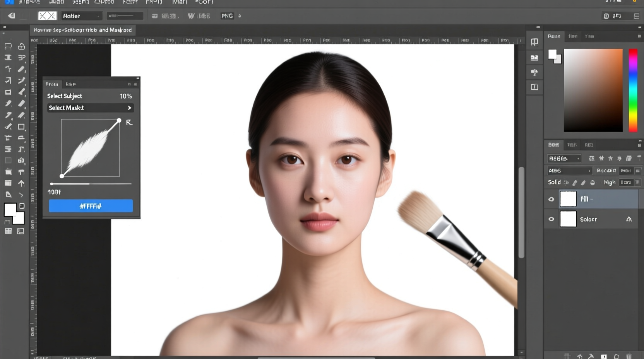Hide the Fill layer with its eye toggle
Viewport: 644px width, 359px height.
tap(552, 199)
